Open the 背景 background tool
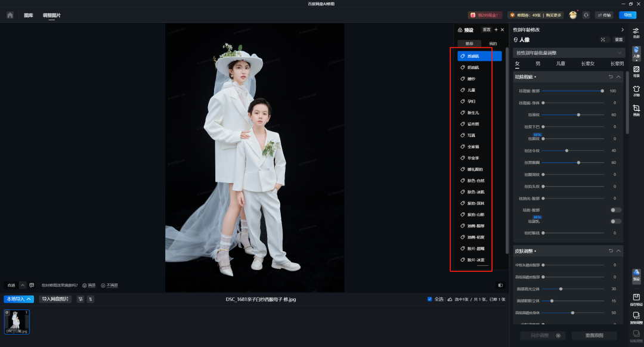644x347 pixels. [x=636, y=72]
